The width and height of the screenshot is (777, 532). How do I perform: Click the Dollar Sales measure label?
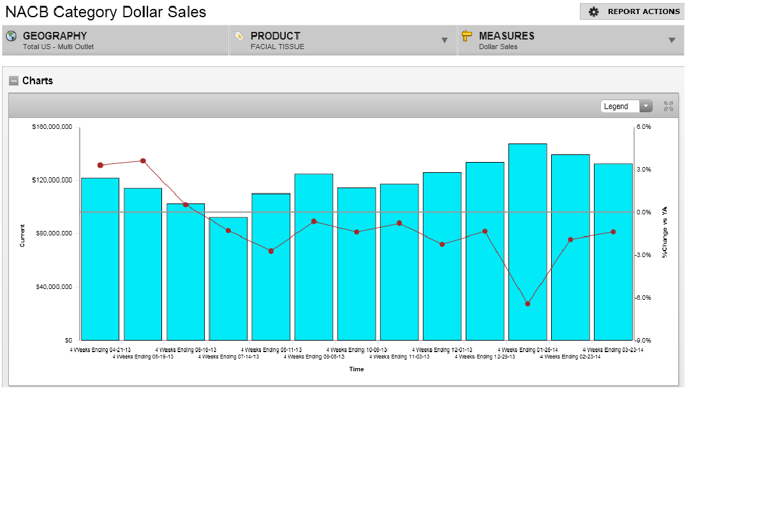[498, 47]
